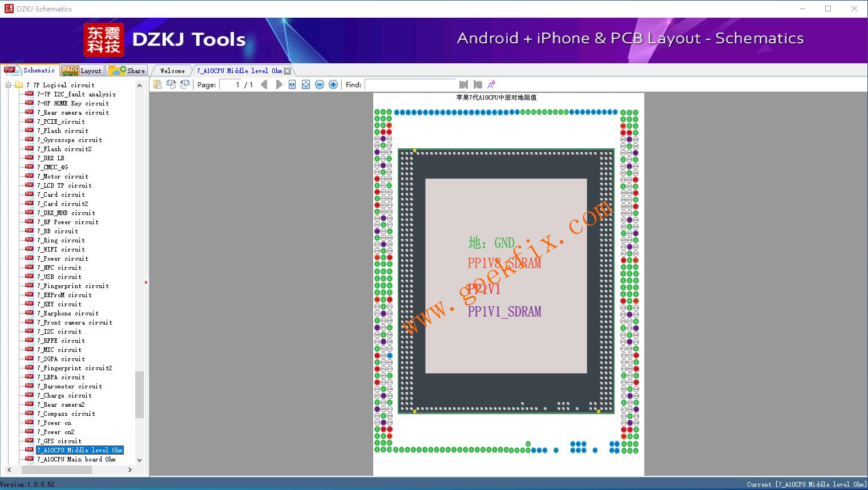This screenshot has height=490, width=868.
Task: Click the tree scrollbar down arrow
Action: click(139, 460)
